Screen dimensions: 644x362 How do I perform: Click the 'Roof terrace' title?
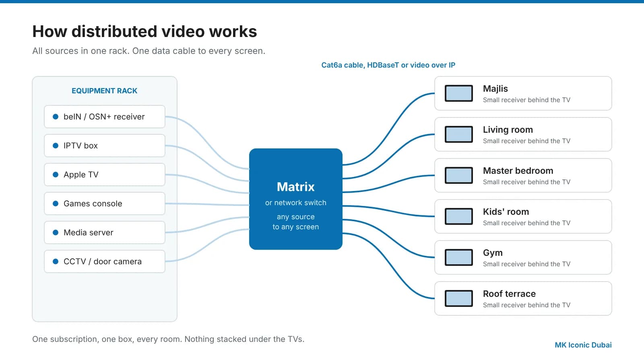pos(509,294)
